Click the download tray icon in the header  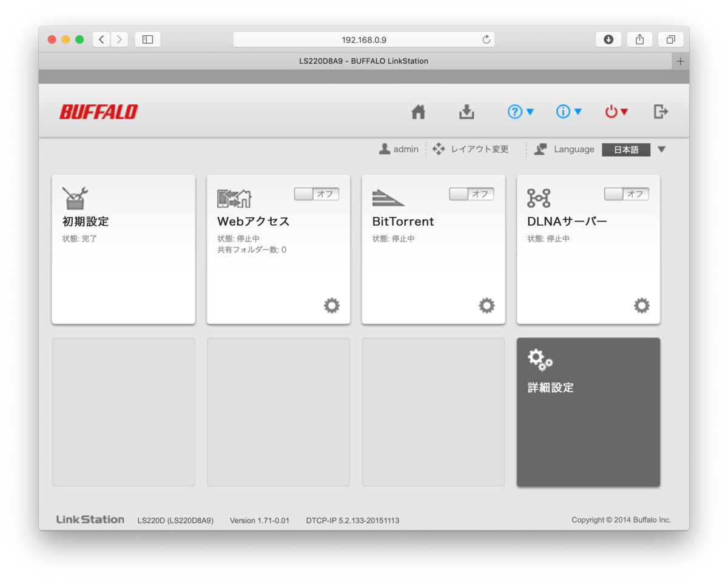(x=467, y=112)
